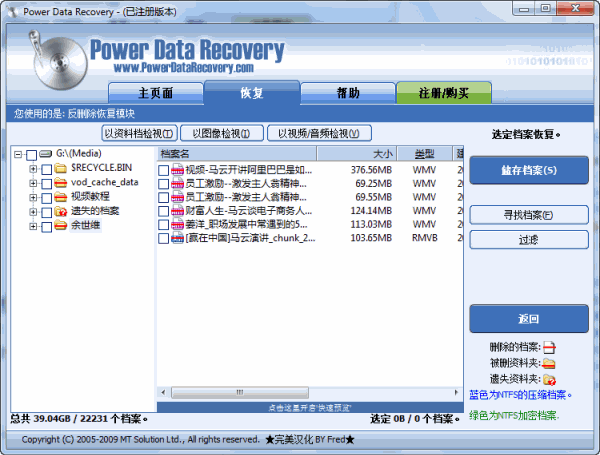
Task: Click the vod_cache_data folder icon
Action: [61, 183]
